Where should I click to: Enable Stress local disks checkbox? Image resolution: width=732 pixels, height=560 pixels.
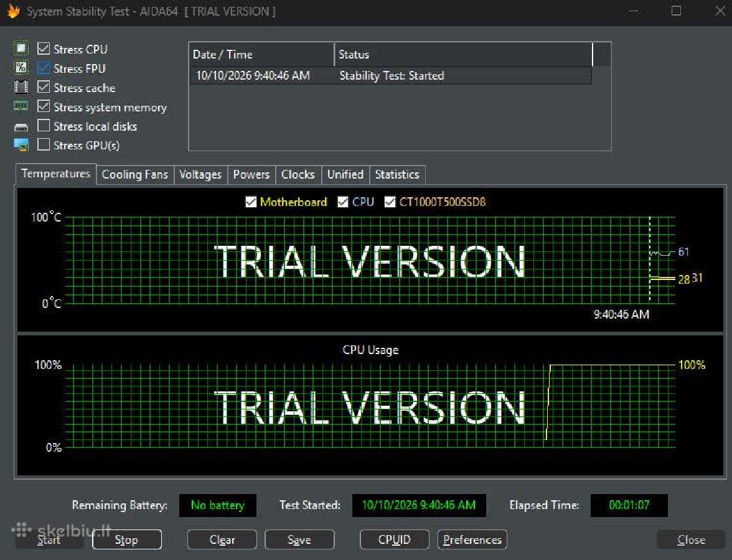click(x=44, y=126)
